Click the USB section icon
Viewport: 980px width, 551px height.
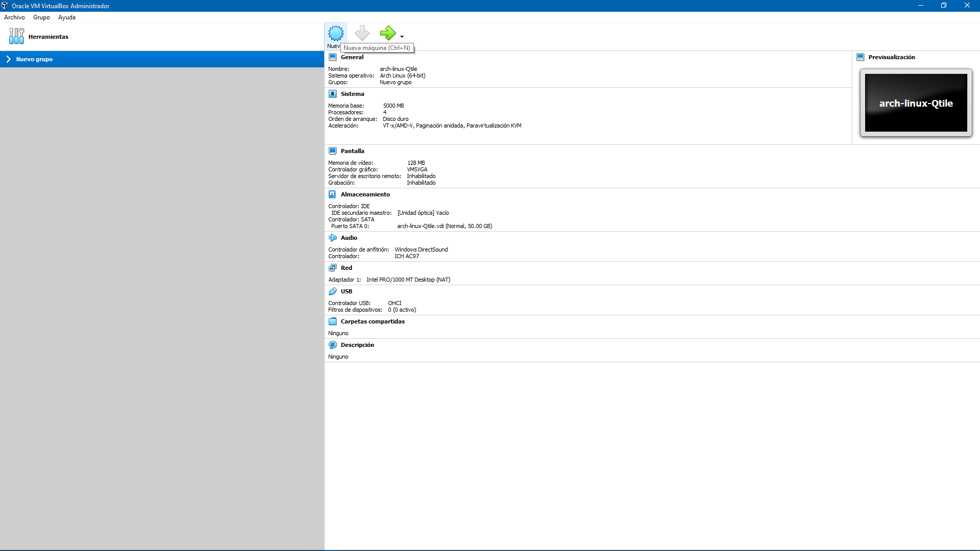pos(332,291)
